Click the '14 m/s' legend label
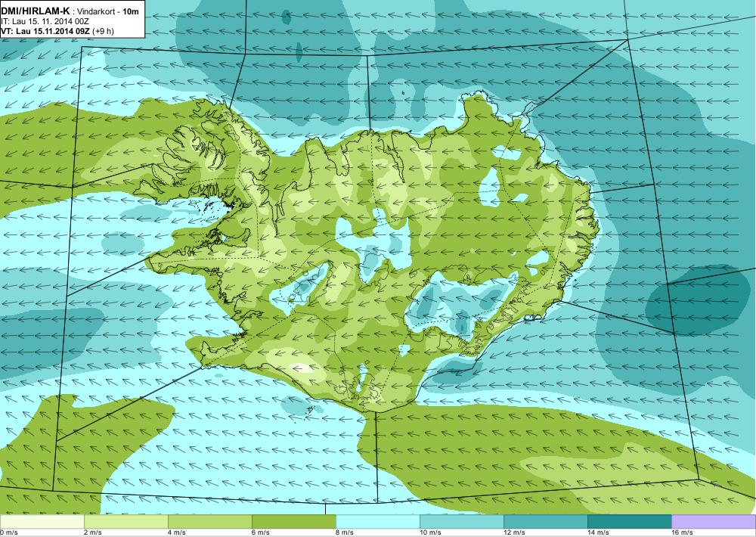The image size is (756, 537). [x=598, y=532]
